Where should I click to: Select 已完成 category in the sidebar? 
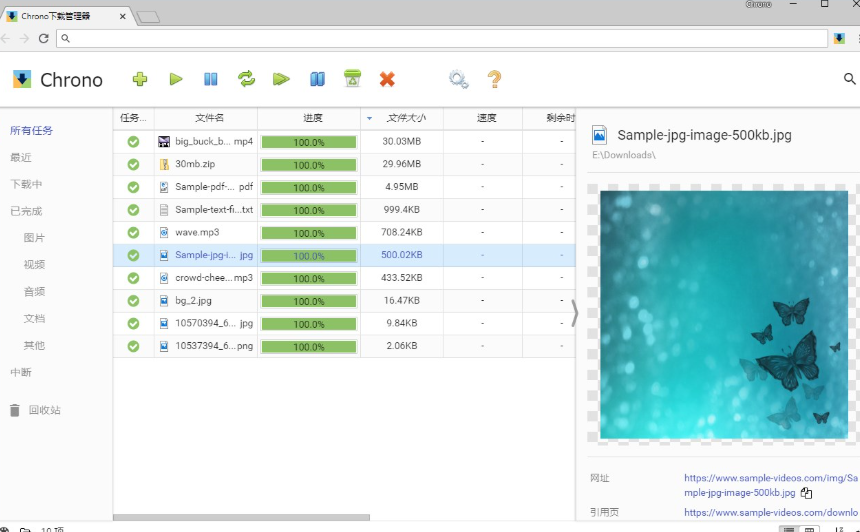coord(26,211)
